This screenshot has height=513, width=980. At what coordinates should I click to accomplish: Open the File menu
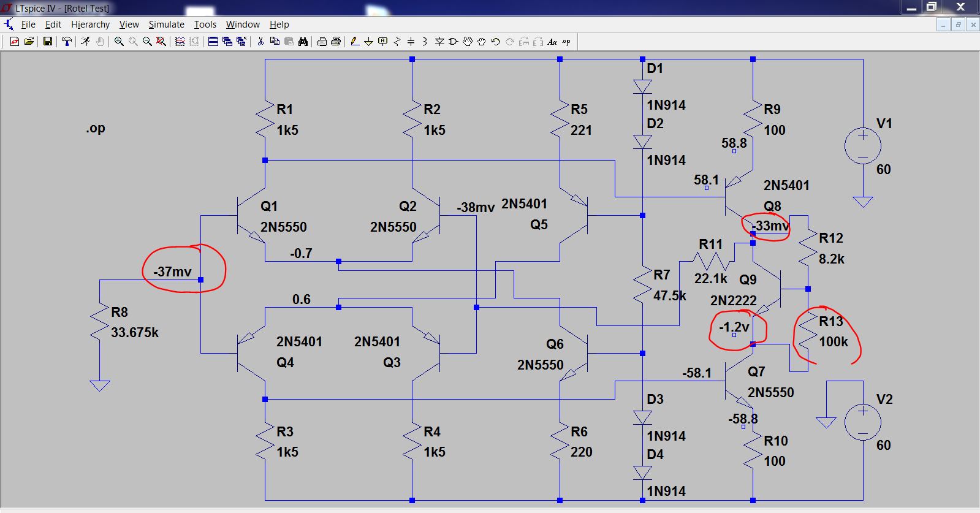[x=28, y=25]
